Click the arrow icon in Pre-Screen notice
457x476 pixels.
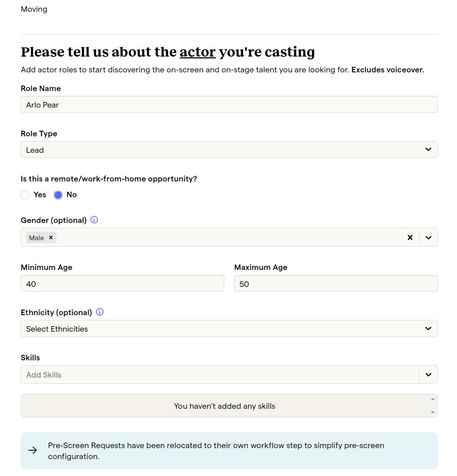click(33, 450)
